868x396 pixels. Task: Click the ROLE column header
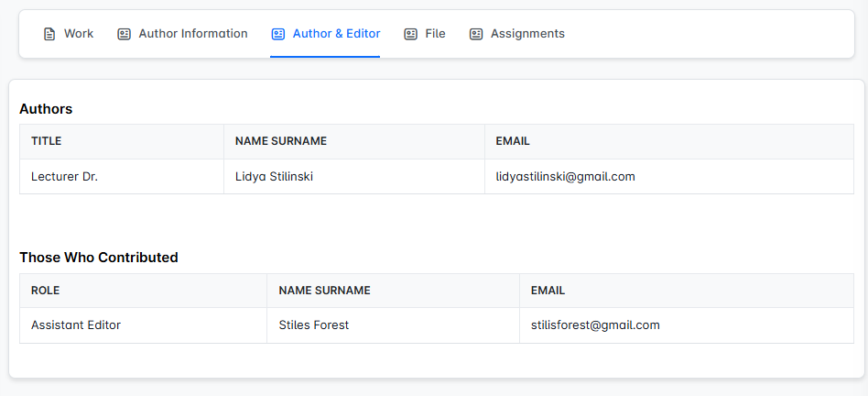(x=45, y=291)
